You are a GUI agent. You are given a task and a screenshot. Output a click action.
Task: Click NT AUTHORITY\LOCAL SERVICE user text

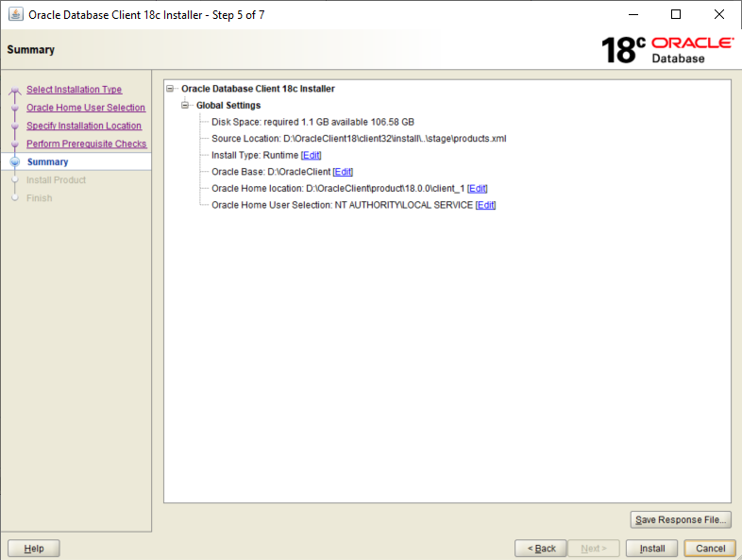pos(404,205)
